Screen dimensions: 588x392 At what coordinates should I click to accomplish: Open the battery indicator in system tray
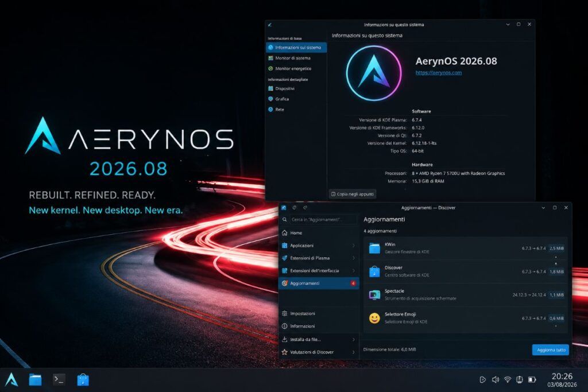pyautogui.click(x=532, y=379)
